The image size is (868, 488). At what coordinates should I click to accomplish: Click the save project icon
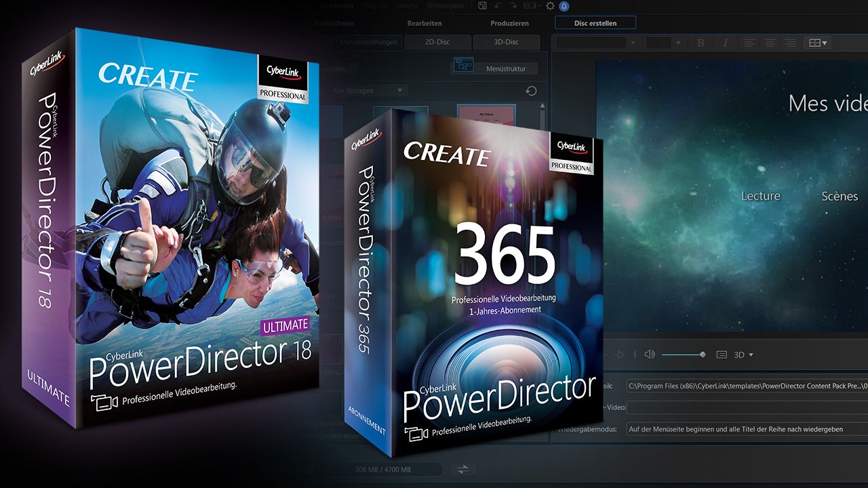482,6
